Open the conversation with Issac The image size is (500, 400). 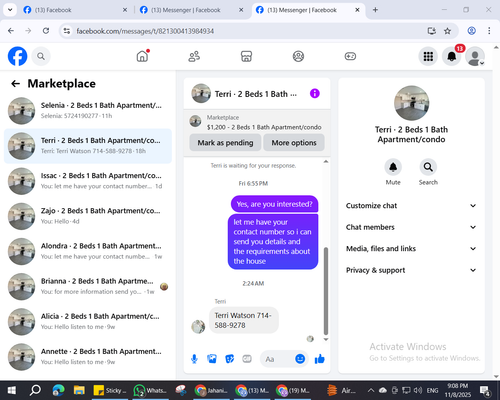pyautogui.click(x=88, y=181)
